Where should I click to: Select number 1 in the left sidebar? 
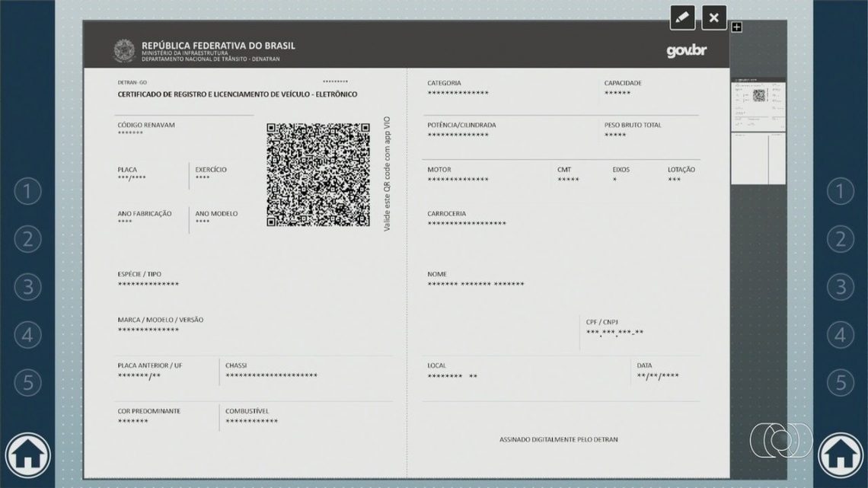click(27, 191)
